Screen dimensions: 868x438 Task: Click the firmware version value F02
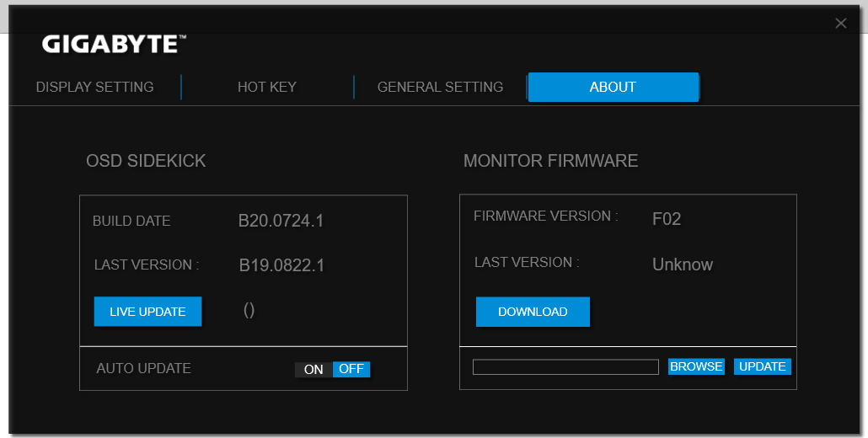click(x=667, y=220)
